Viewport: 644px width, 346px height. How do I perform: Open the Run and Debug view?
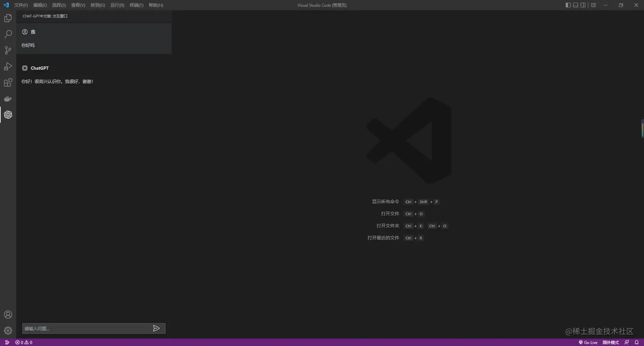(8, 66)
